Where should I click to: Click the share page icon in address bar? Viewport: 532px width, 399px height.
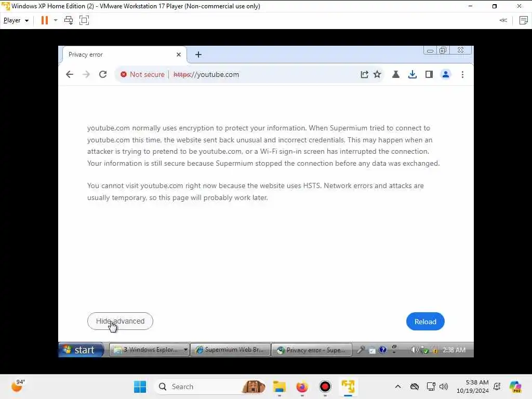[x=364, y=74]
